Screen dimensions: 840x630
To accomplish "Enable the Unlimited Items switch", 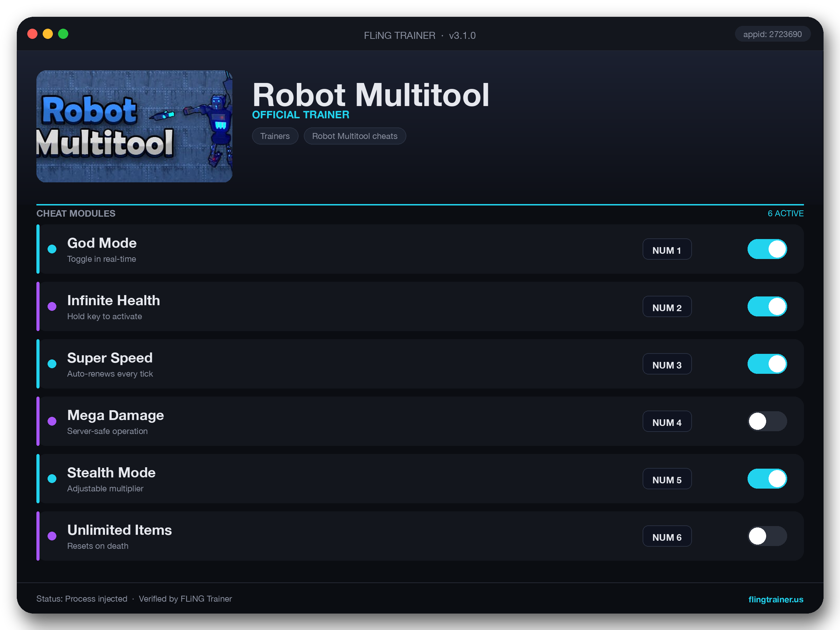I will click(767, 536).
